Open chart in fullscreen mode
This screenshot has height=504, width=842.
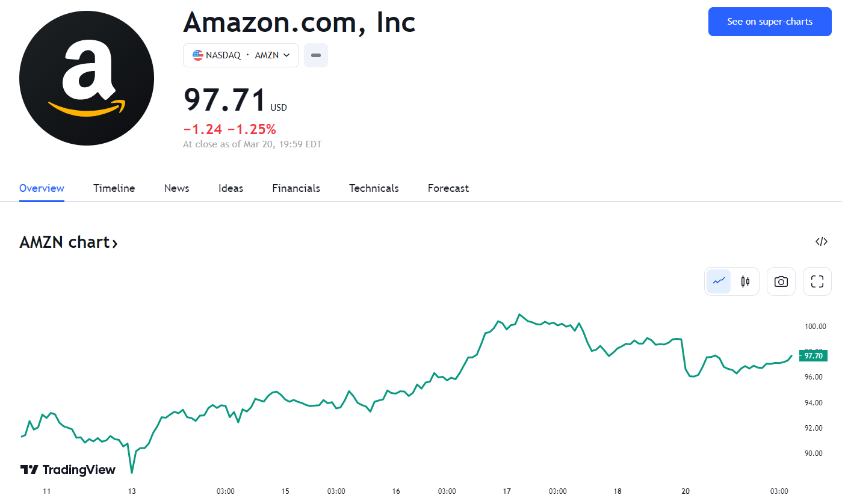(817, 281)
